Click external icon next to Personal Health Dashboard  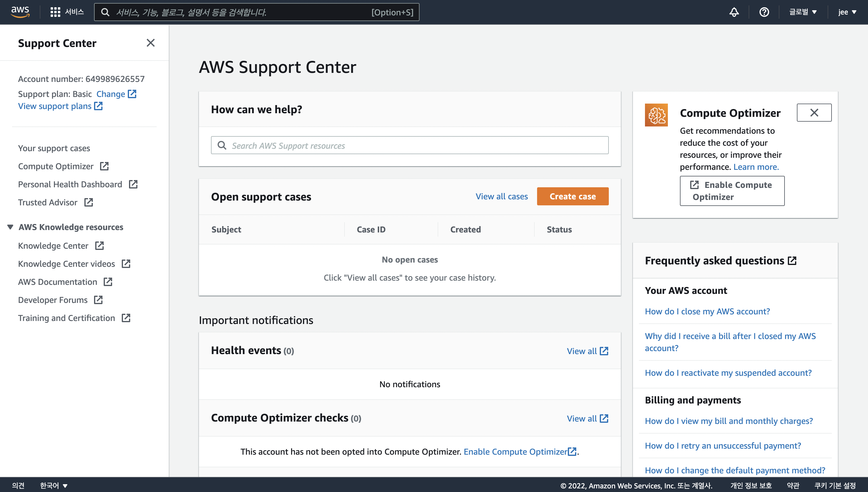coord(133,184)
